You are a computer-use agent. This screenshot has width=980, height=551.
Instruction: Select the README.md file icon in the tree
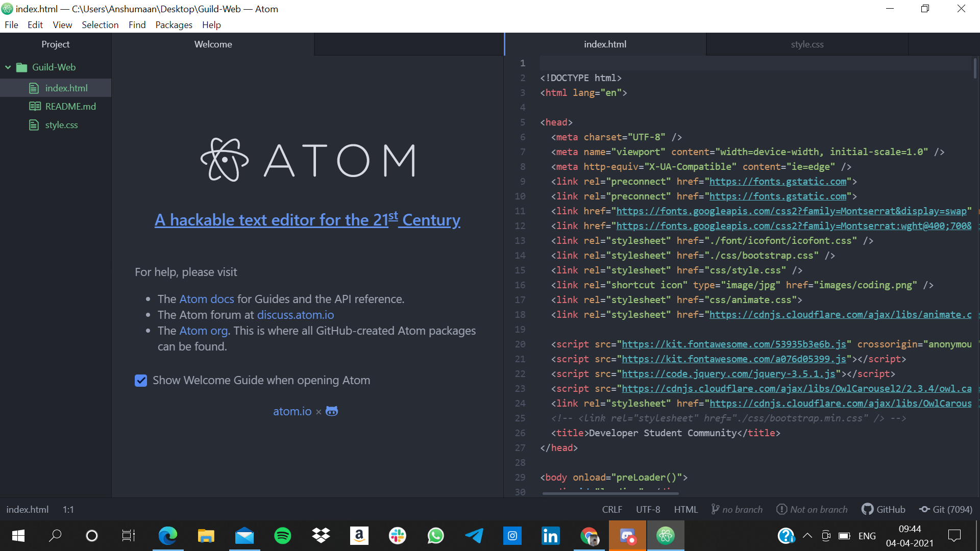click(35, 107)
